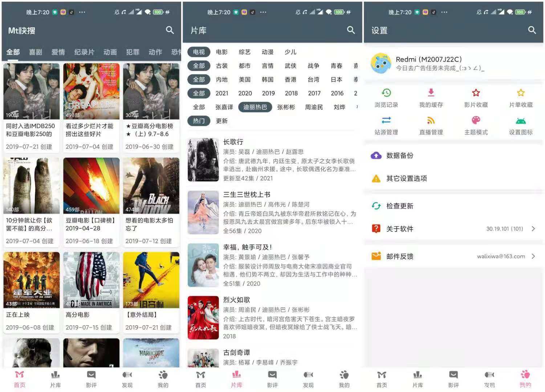Open 数据备份 setting
The height and width of the screenshot is (392, 545).
coord(454,155)
